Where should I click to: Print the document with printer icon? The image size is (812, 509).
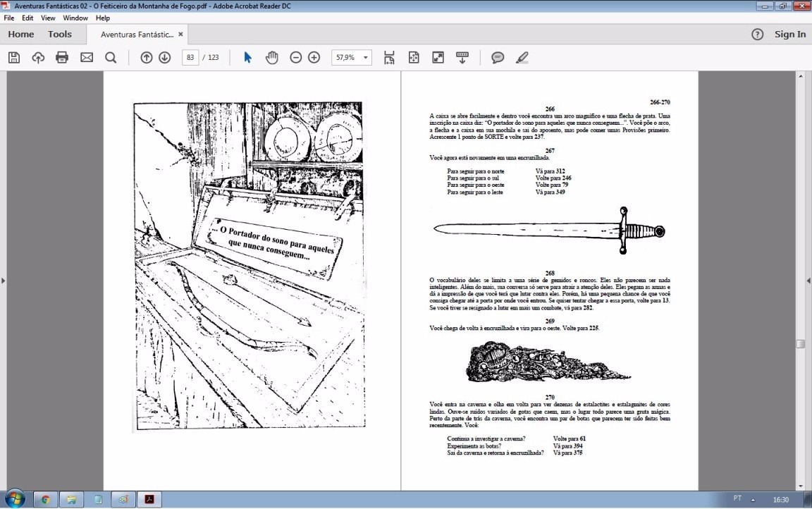tap(62, 58)
